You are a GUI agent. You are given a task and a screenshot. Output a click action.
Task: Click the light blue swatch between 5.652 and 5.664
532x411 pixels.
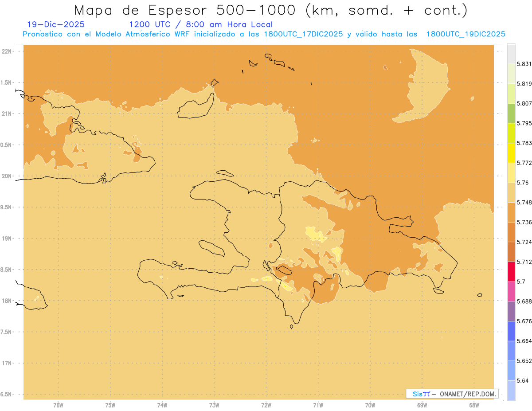pyautogui.click(x=511, y=351)
